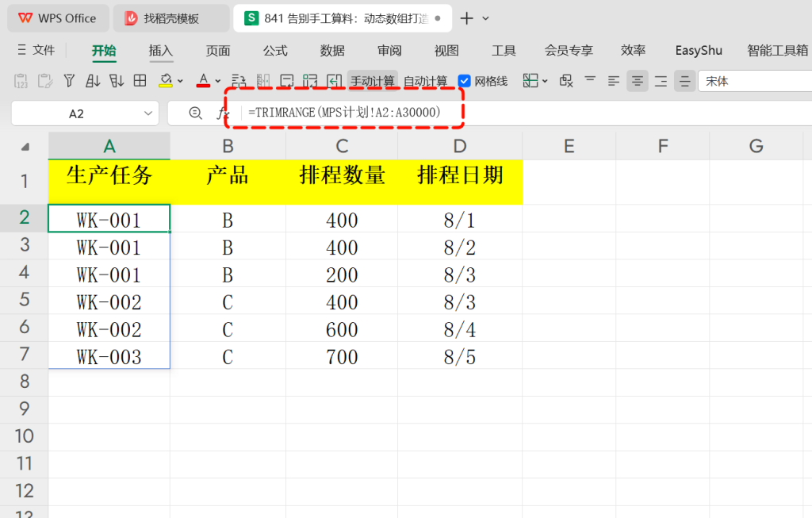
Task: Click the 841 告别手工算料 document tab
Action: [x=343, y=18]
